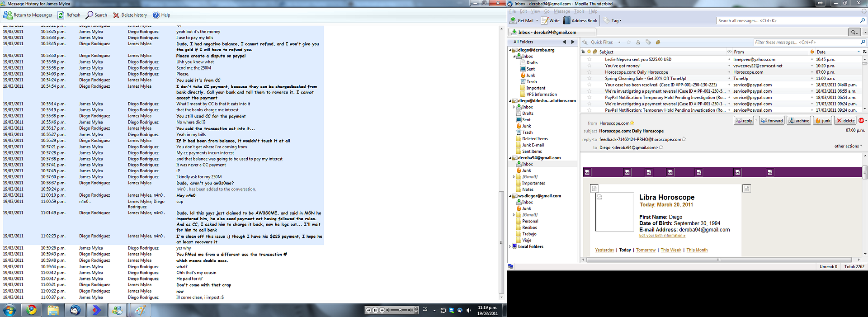Collapse diego@deroba.org account tree
Viewport: 868px width, 317px height.
tap(510, 50)
